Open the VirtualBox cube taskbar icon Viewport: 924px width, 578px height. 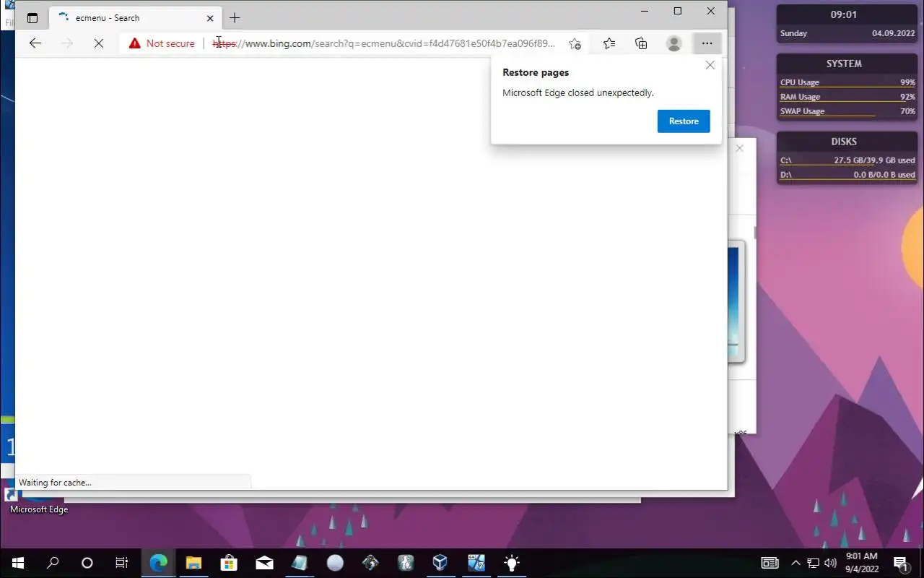point(440,563)
